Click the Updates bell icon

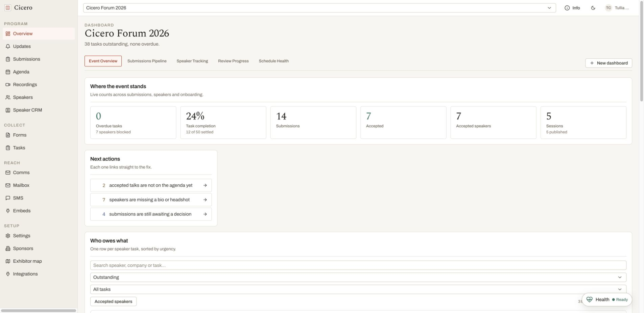pos(8,46)
